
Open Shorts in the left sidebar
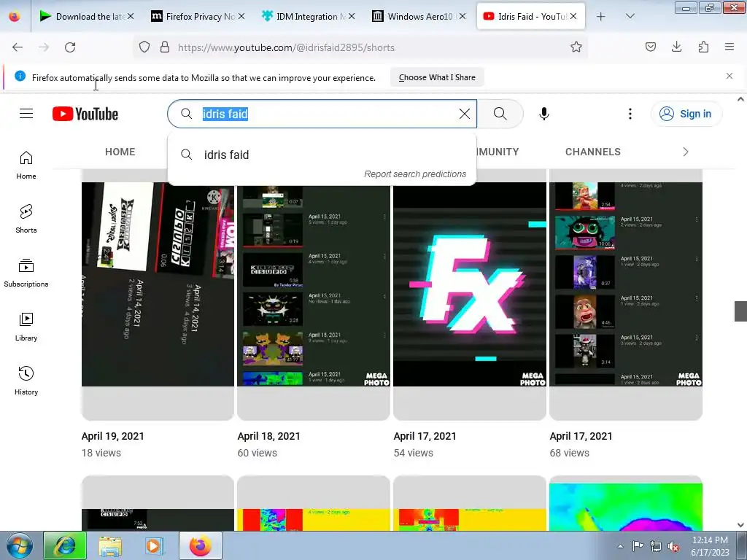click(26, 219)
